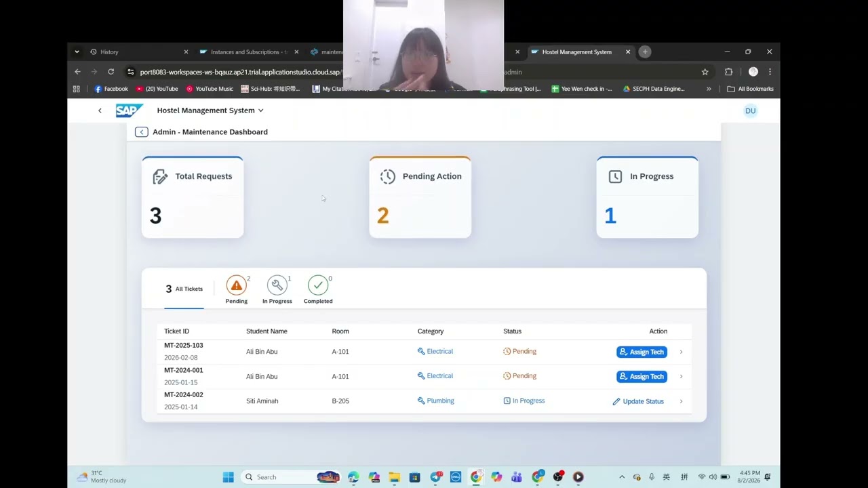Click Update Status for ticket MT-2024-002

pos(638,401)
